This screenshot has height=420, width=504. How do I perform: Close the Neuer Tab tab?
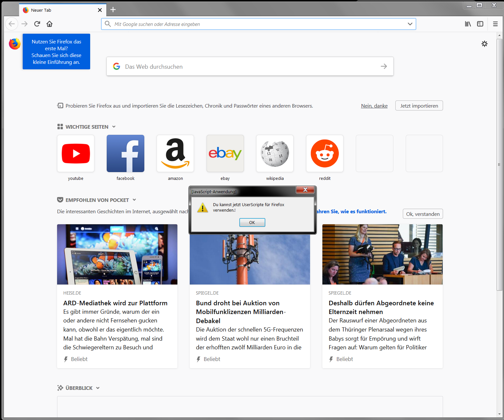(100, 10)
